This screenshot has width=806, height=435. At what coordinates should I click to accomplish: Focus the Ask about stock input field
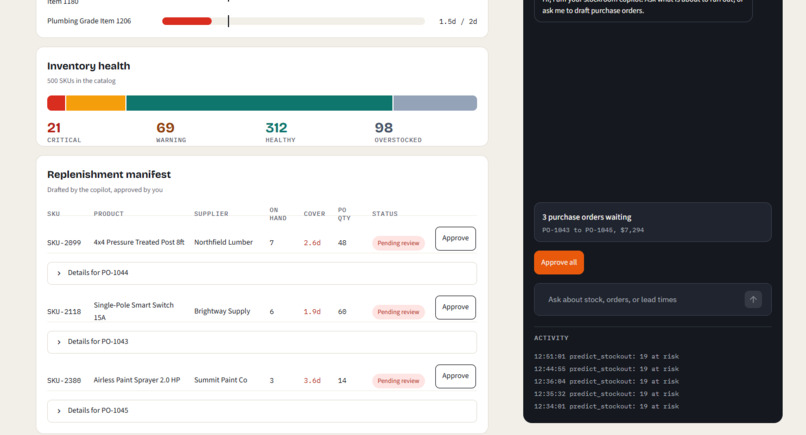tap(652, 299)
